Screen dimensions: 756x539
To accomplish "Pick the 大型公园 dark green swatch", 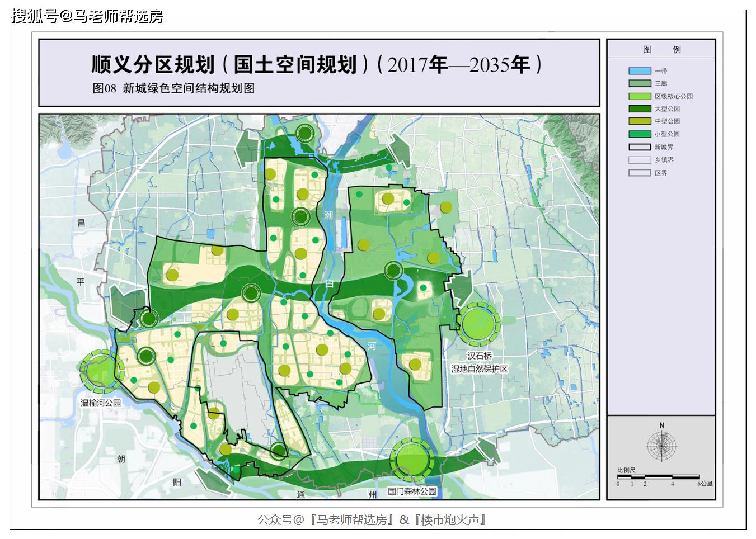I will (640, 108).
